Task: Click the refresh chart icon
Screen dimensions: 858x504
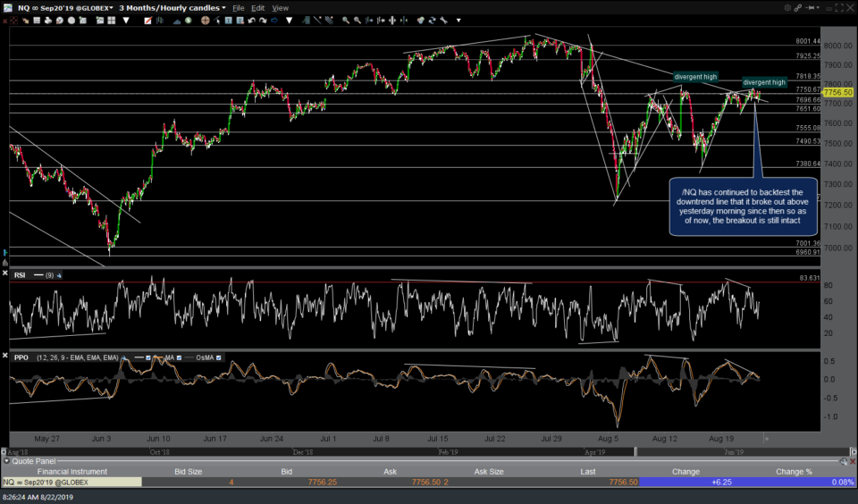Action: click(433, 21)
